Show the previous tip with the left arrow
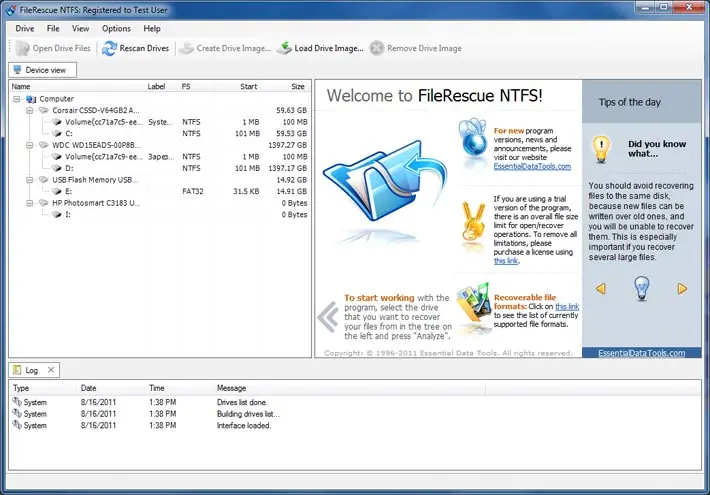Image resolution: width=710 pixels, height=495 pixels. click(601, 288)
